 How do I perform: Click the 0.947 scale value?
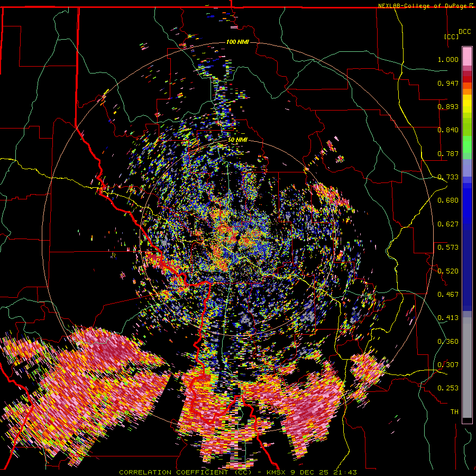pos(448,83)
